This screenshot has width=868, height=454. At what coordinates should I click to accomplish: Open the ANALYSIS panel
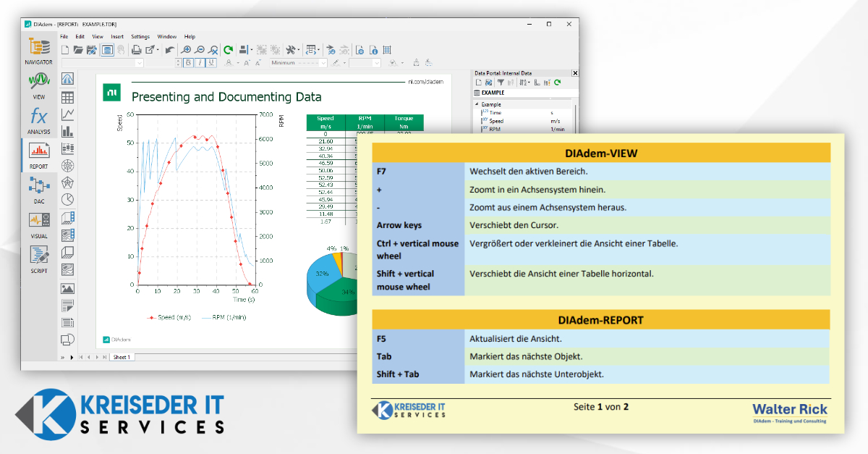[39, 121]
